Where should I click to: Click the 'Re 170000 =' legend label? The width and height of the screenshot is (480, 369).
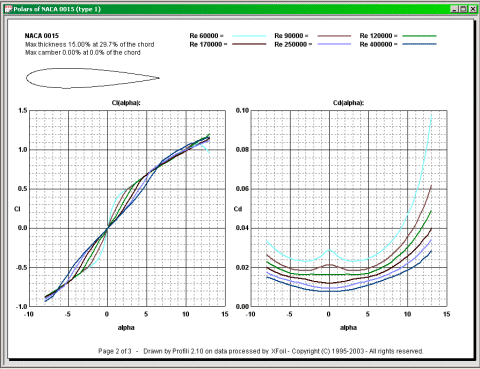(208, 44)
